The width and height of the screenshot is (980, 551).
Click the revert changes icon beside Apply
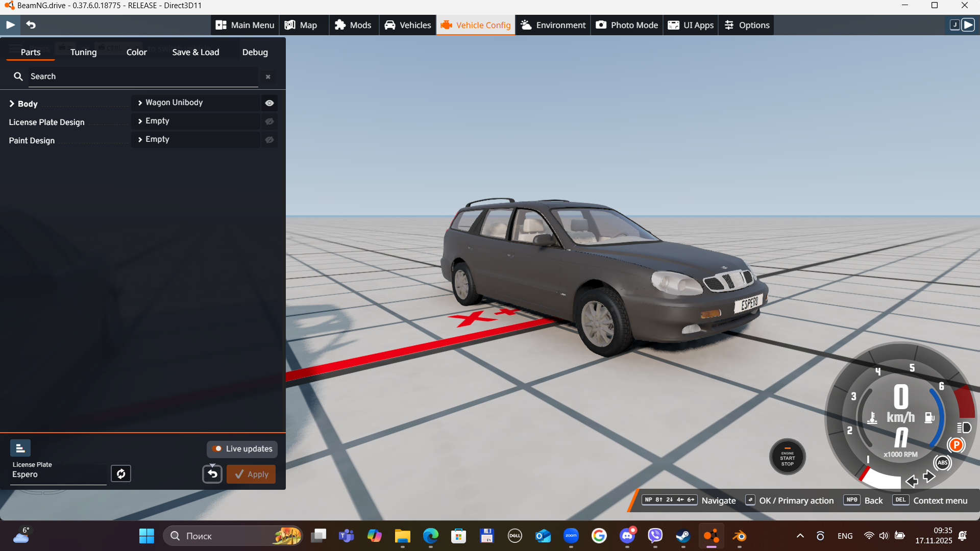(x=212, y=474)
